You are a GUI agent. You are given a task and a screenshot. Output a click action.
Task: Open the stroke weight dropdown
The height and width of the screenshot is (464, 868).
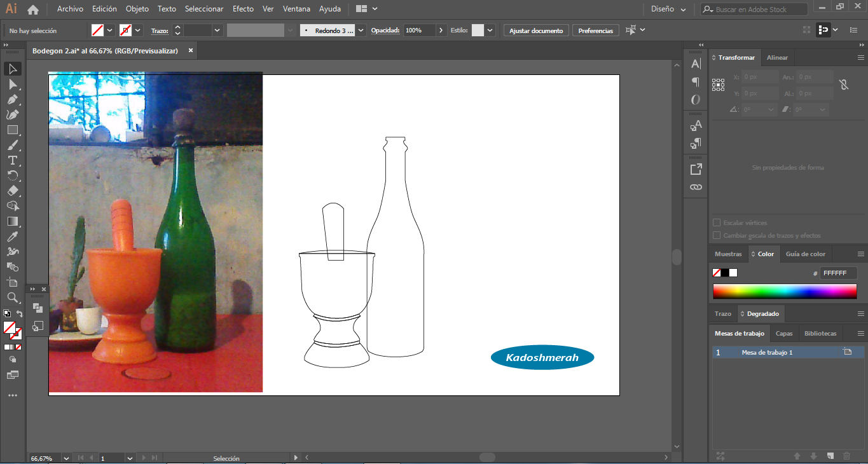[217, 30]
